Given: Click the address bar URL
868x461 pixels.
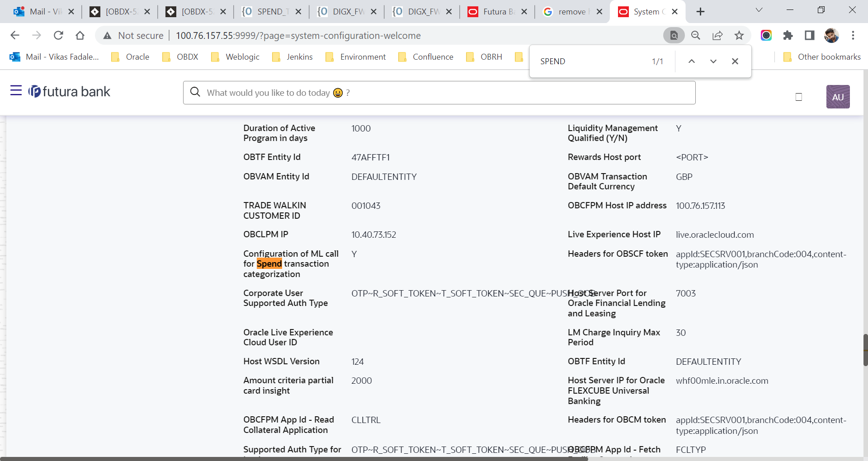Looking at the screenshot, I should tap(298, 35).
